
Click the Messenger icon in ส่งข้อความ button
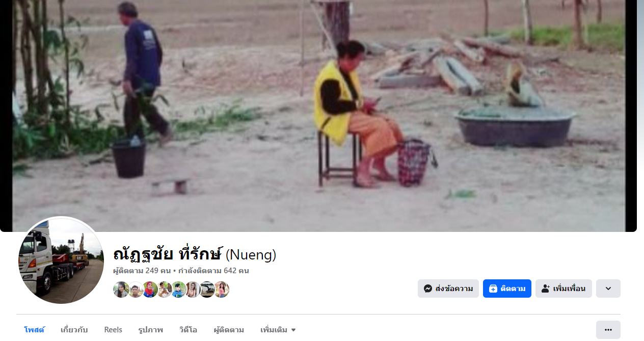pyautogui.click(x=428, y=288)
